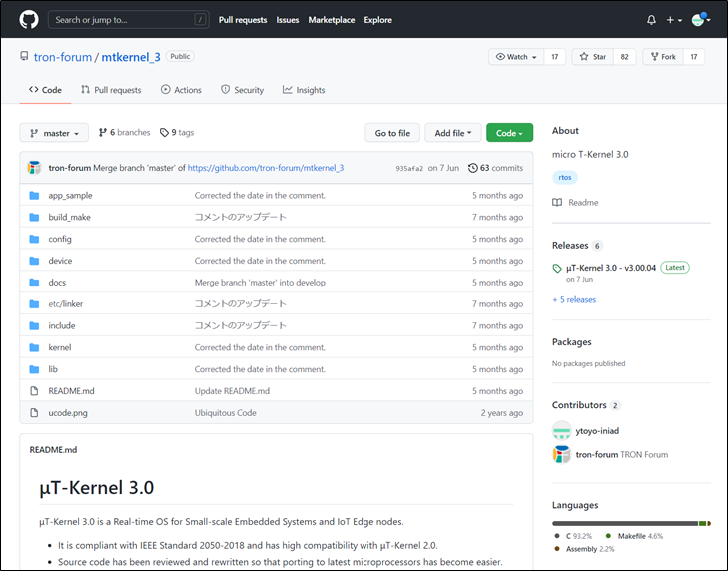Click the ytoyo-iniad contributor avatar
Screen dimensions: 728x571
click(x=561, y=430)
